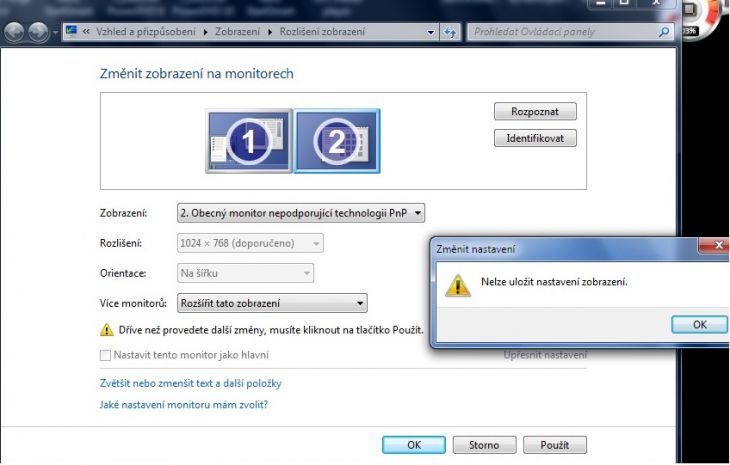This screenshot has height=465, width=730.
Task: Click Upřesnit nastavení link
Action: [x=545, y=355]
